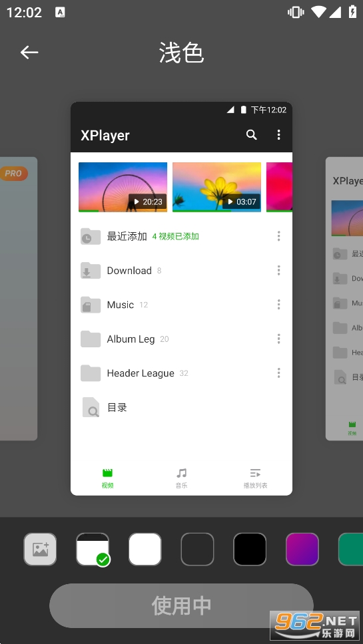Open the partially visible pink video thumbnail

280,188
